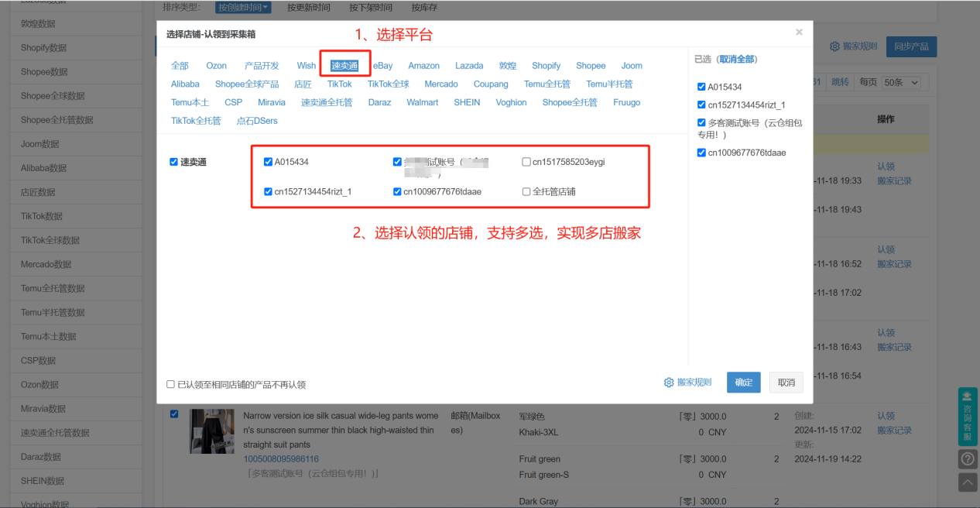The height and width of the screenshot is (508, 980).
Task: Select the TikTok platform tab
Action: click(x=340, y=84)
